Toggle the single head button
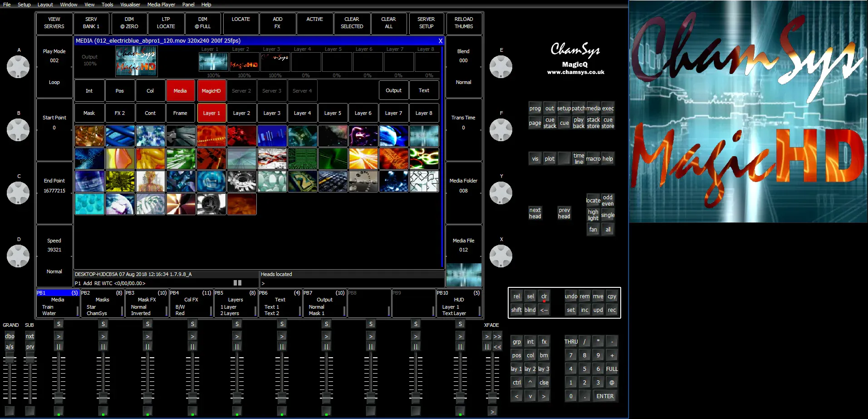Viewport: 868px width, 419px height. (608, 215)
